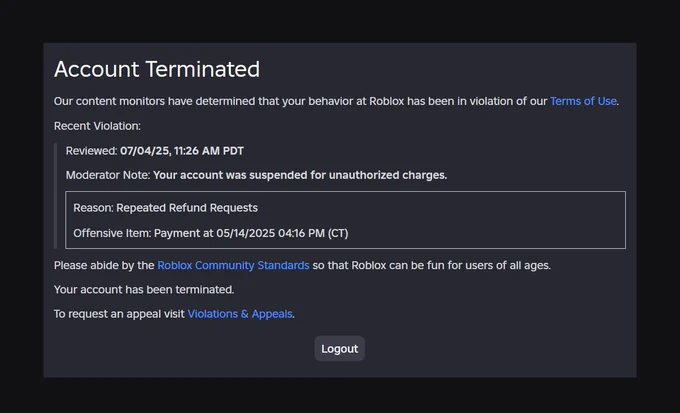Image resolution: width=680 pixels, height=413 pixels.
Task: Click the reviewed date 07/04/25, 11:26 AM PDT
Action: pos(182,151)
